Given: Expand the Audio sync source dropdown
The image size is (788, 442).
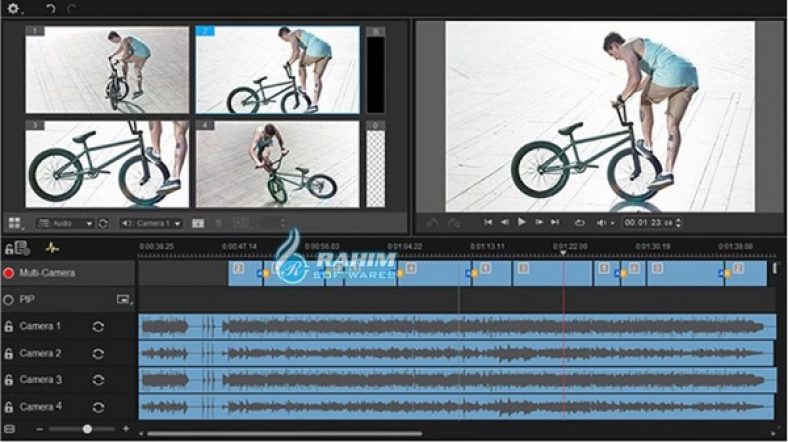Looking at the screenshot, I should pos(65,223).
